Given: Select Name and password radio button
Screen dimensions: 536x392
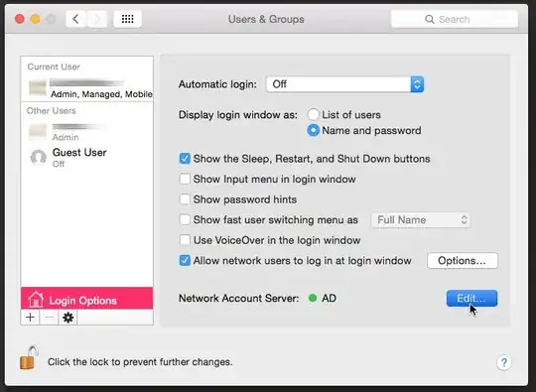Looking at the screenshot, I should coord(313,130).
